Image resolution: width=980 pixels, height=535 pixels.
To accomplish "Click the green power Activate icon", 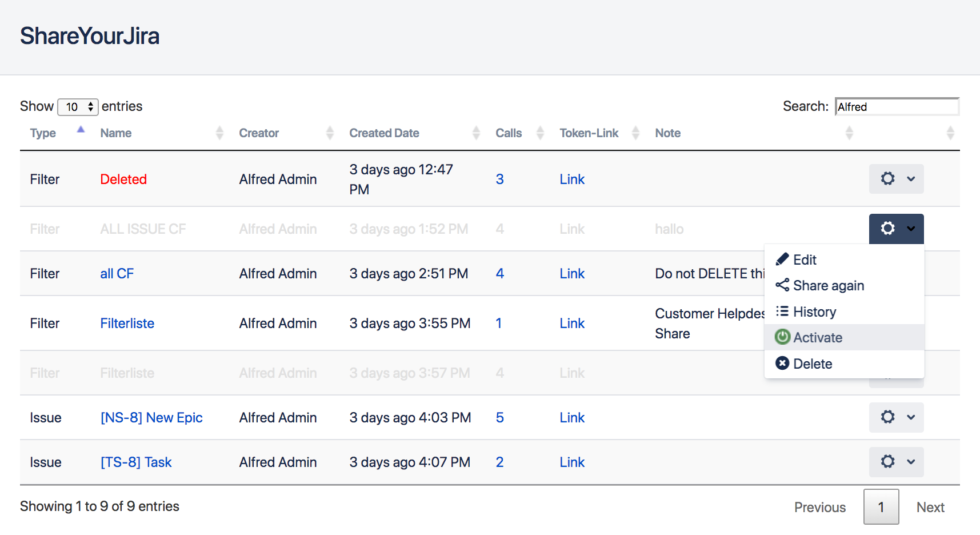I will (x=782, y=337).
